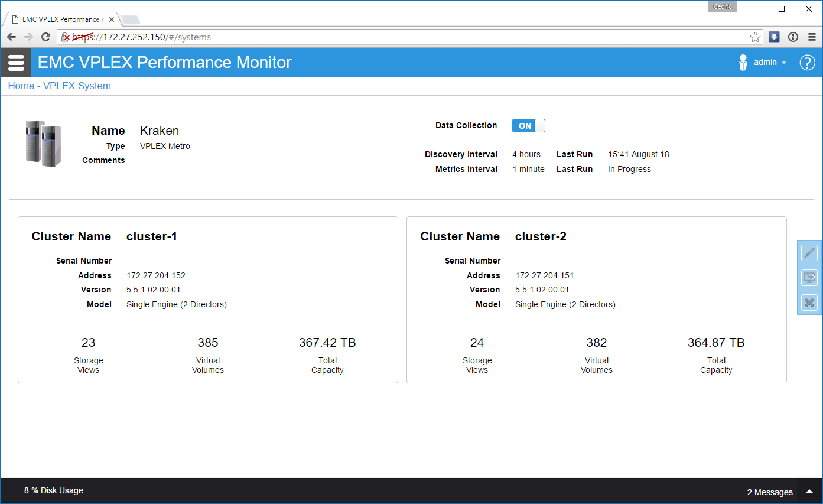Click the pencil edit icon on right panel
The image size is (823, 504).
[x=809, y=253]
